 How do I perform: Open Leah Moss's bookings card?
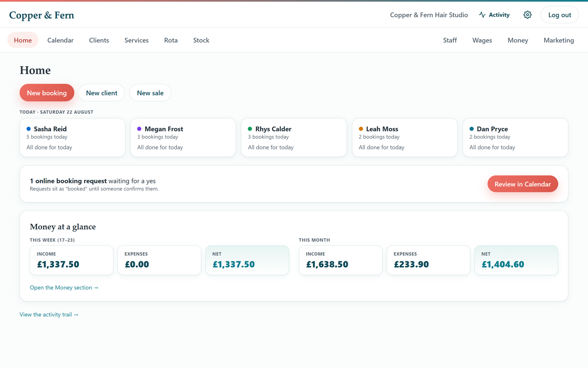(x=405, y=138)
